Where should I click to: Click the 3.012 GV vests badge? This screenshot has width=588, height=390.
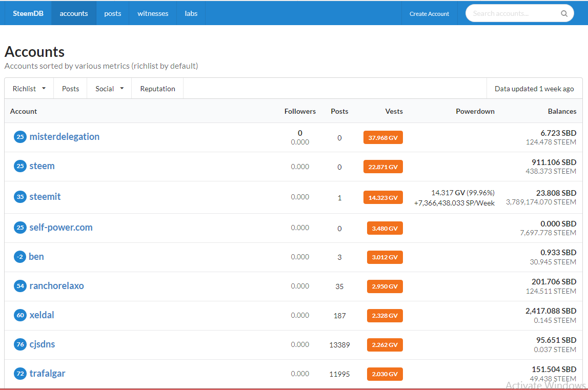[x=385, y=257]
